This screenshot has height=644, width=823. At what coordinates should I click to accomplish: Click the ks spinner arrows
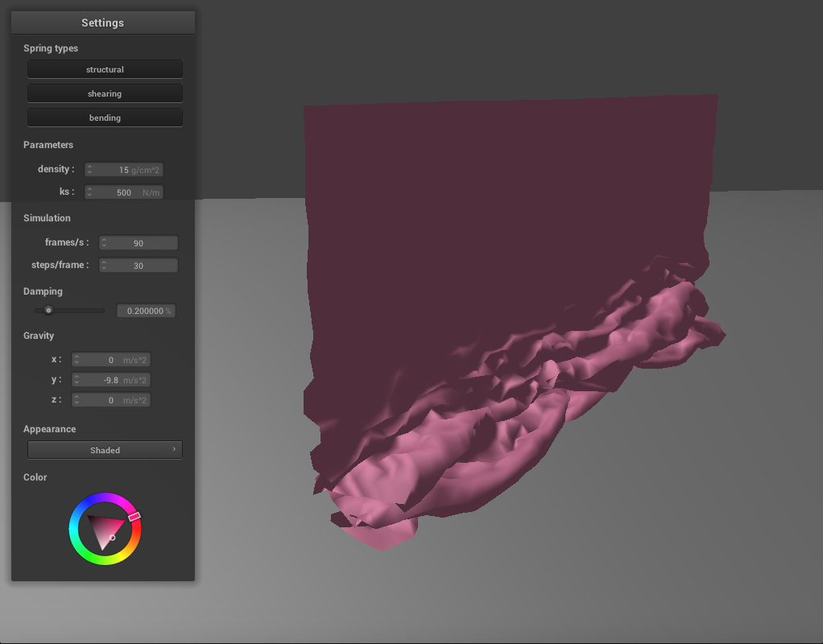tap(89, 192)
